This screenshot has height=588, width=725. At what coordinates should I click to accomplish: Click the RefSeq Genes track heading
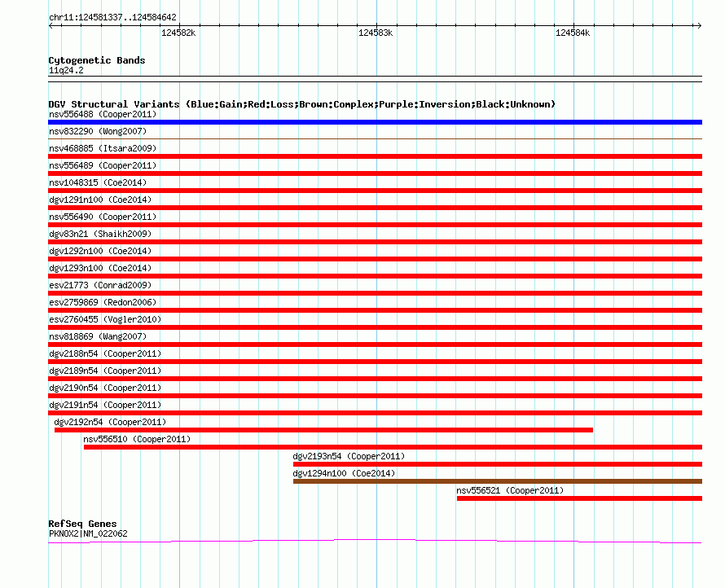(82, 524)
